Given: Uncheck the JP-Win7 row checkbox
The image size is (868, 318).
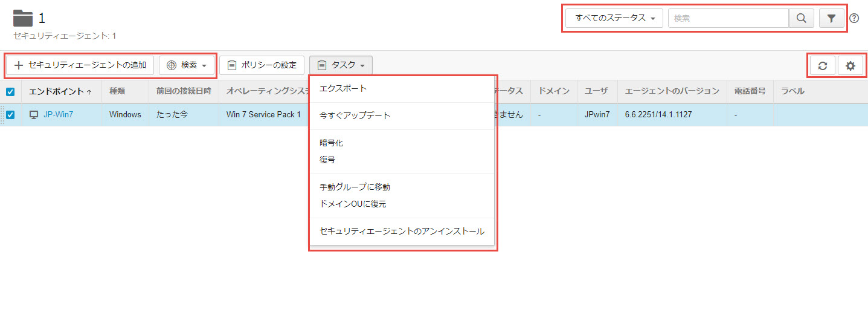Looking at the screenshot, I should pyautogui.click(x=10, y=114).
